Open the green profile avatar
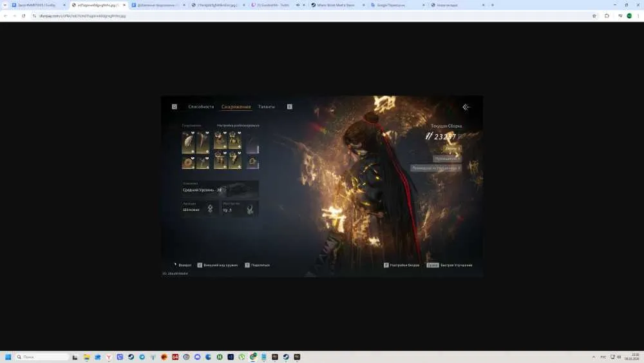 click(x=629, y=16)
